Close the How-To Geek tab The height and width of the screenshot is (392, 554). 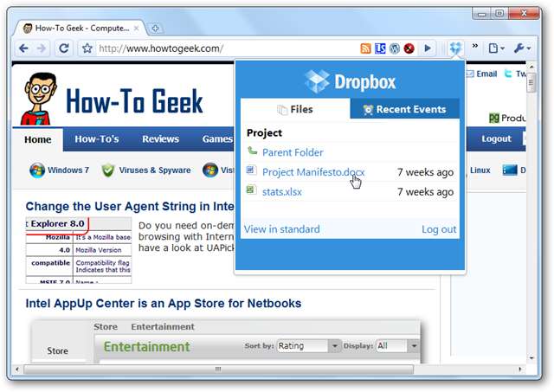[136, 29]
